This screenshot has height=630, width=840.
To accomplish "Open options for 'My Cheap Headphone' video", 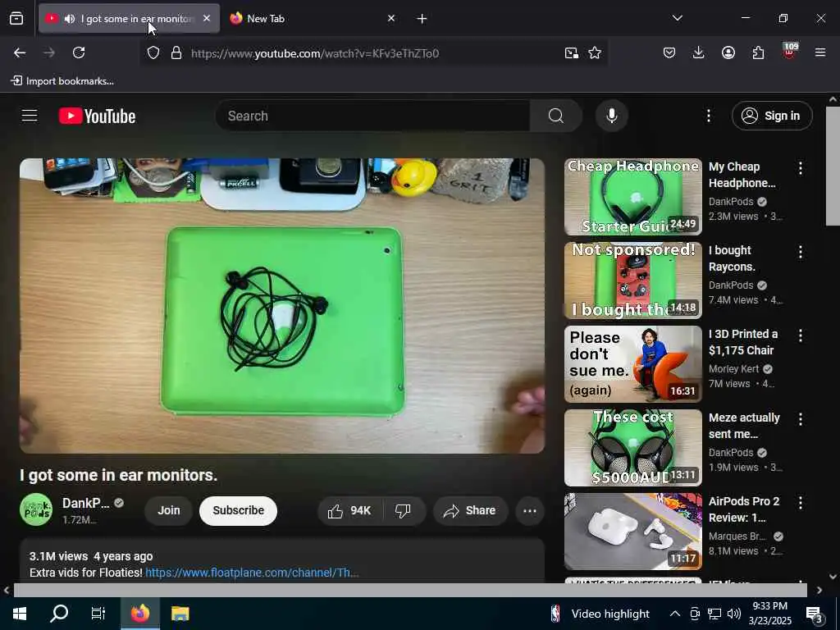I will pos(801,168).
